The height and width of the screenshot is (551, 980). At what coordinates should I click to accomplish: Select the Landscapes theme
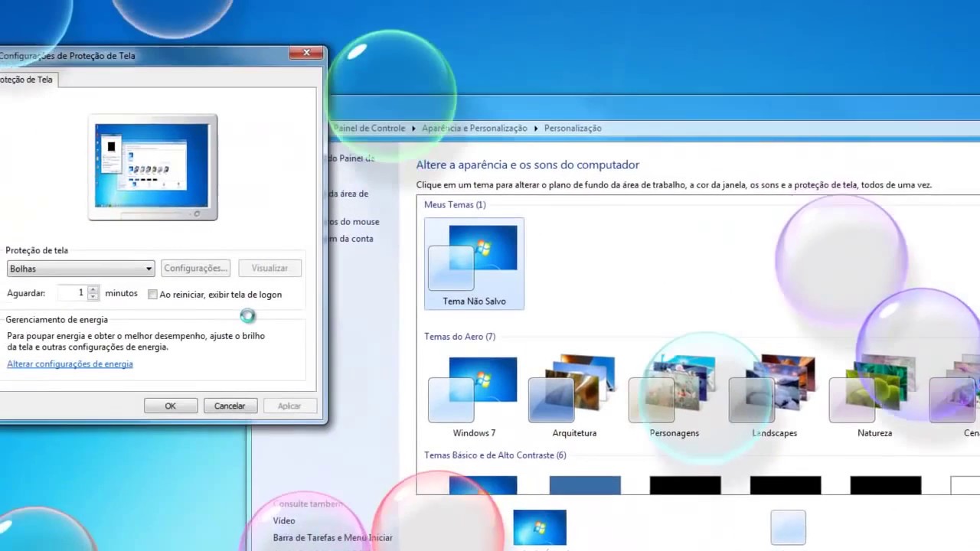[x=774, y=397]
